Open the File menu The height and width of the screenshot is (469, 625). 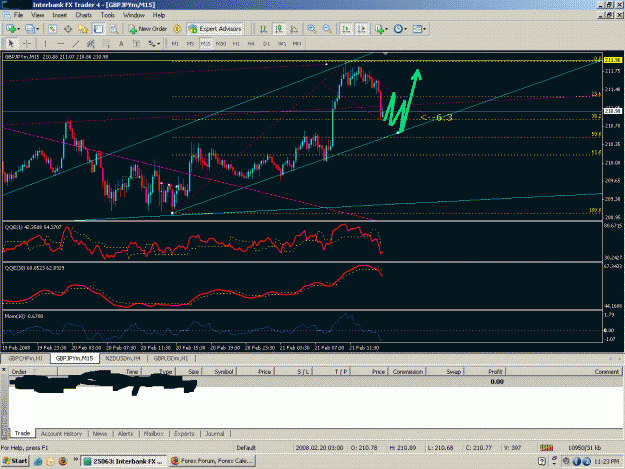point(18,15)
